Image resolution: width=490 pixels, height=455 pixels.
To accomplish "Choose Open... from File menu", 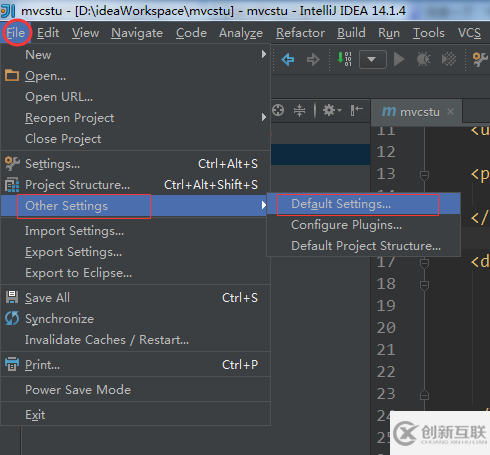I will (x=135, y=76).
